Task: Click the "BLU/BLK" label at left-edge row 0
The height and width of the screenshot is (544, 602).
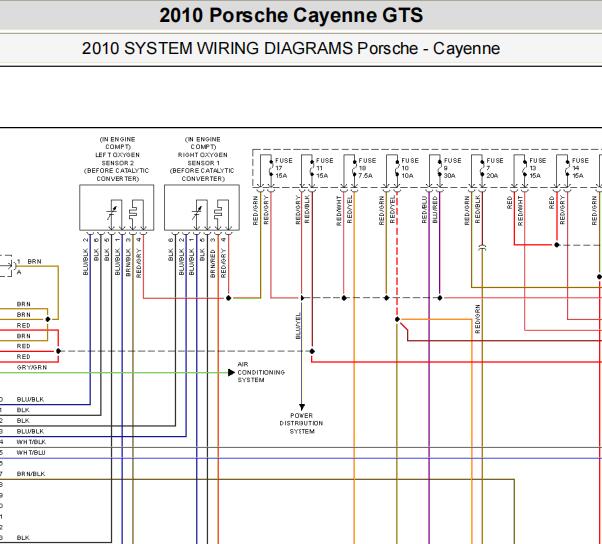Action: [30, 399]
